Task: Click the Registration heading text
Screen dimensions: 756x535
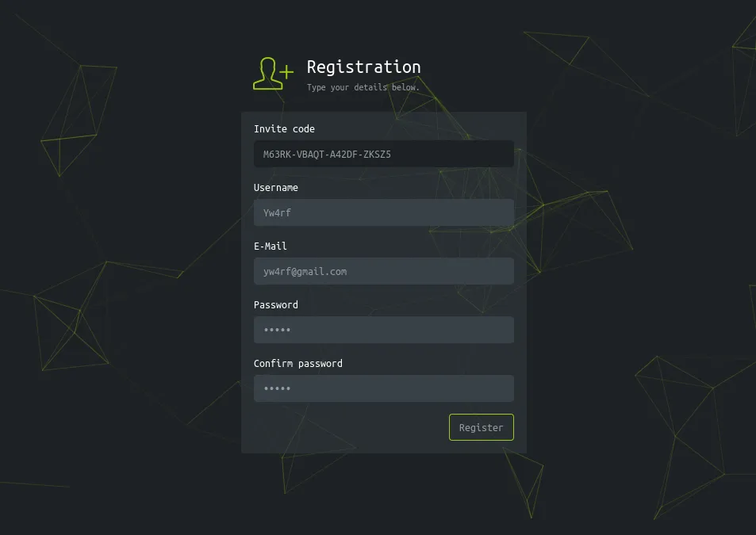Action: click(363, 67)
